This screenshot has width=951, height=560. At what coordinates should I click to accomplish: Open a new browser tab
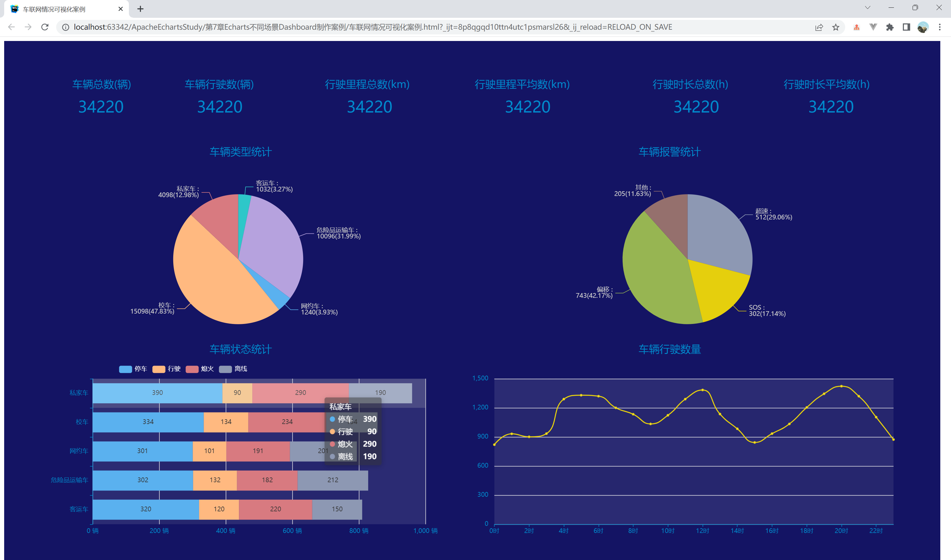[140, 9]
